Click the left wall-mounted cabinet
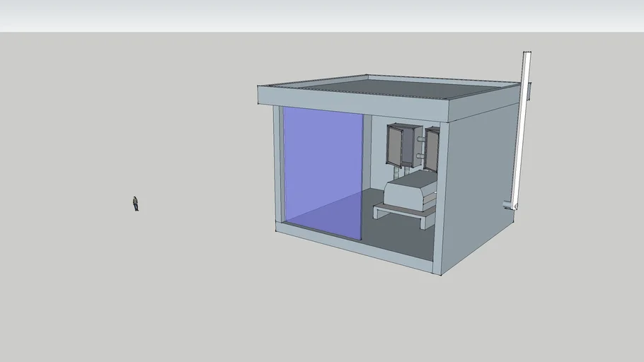 click(400, 144)
